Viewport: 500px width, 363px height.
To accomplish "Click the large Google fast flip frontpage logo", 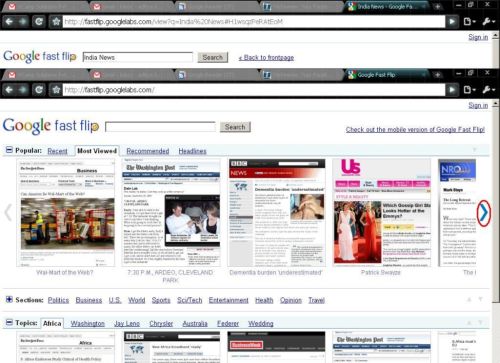I will (51, 126).
